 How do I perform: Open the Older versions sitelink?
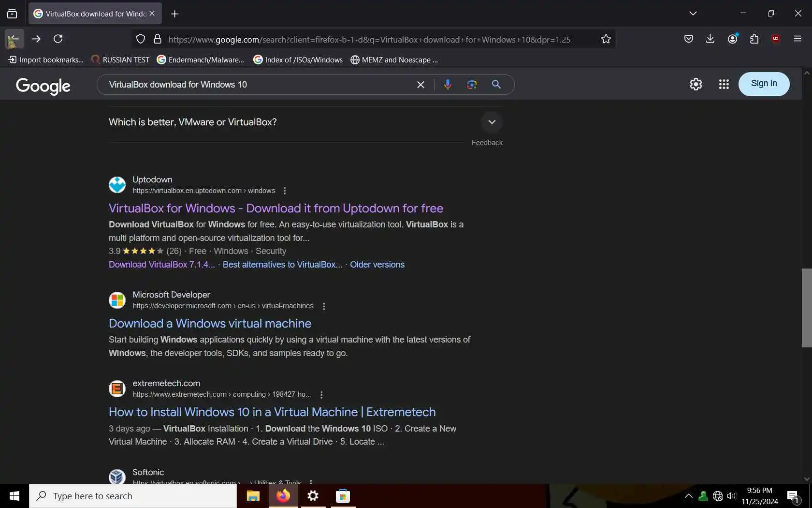coord(377,265)
